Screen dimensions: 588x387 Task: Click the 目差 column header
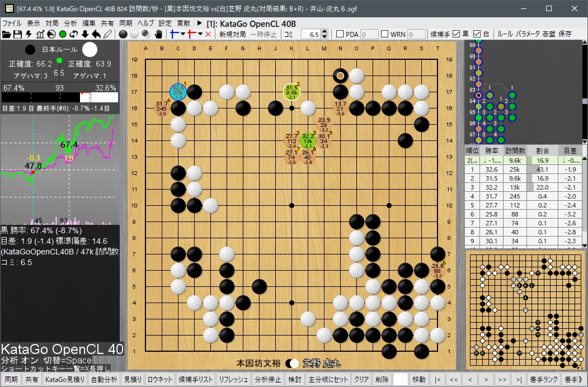(x=570, y=151)
